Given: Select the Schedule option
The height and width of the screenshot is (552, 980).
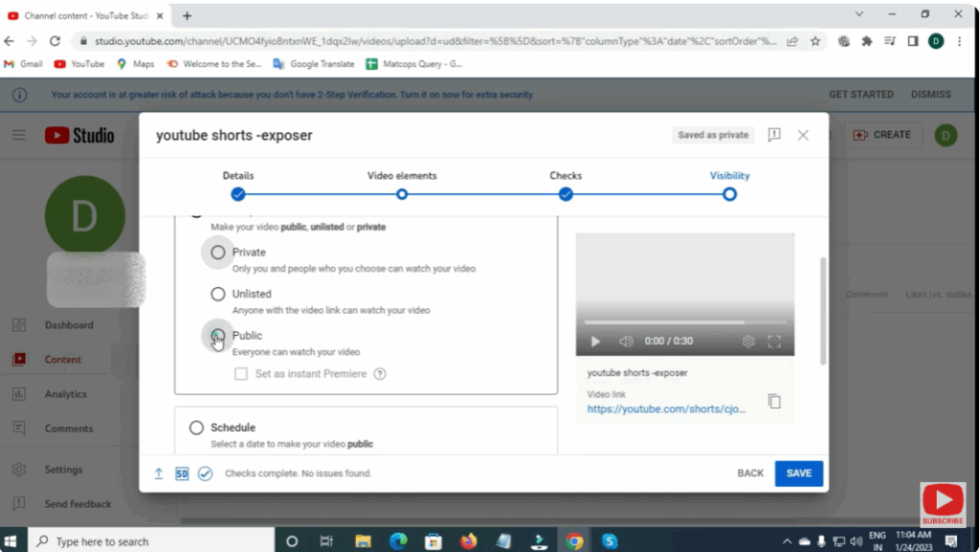Looking at the screenshot, I should point(197,428).
